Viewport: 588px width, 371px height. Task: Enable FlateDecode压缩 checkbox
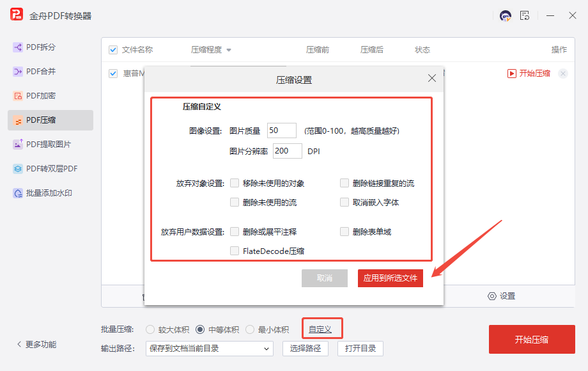point(235,251)
